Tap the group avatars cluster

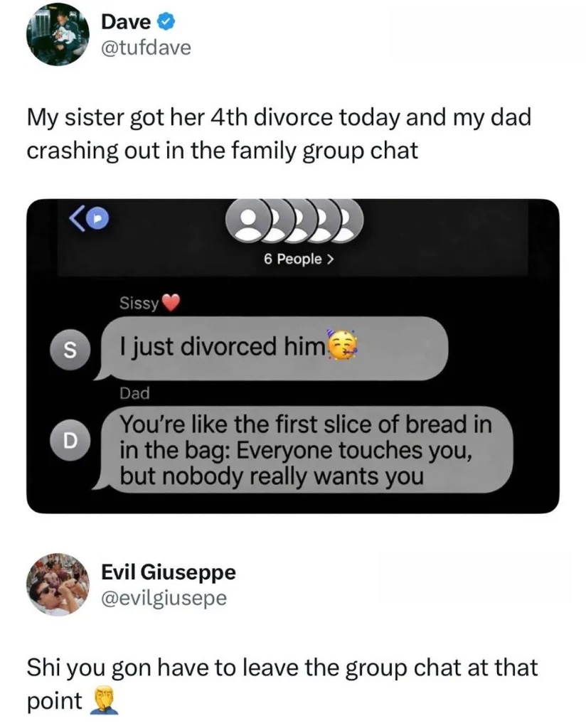(294, 223)
